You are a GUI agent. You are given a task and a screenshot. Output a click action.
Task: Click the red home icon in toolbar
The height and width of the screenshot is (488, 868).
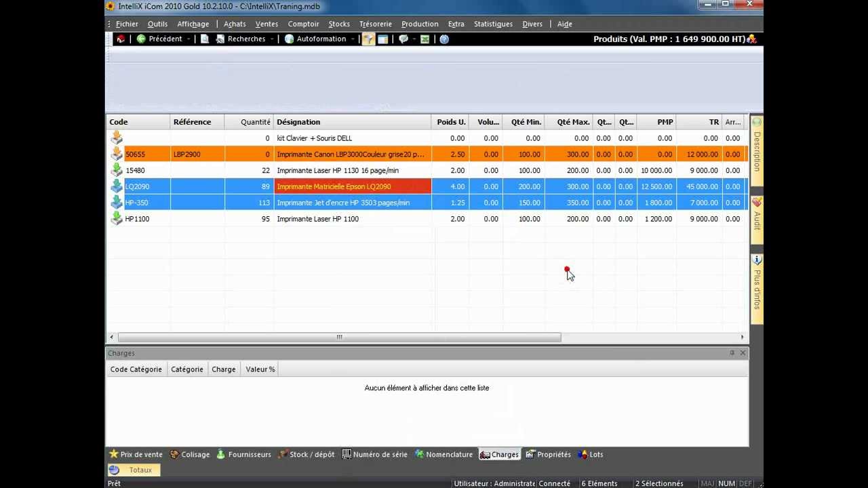[121, 39]
